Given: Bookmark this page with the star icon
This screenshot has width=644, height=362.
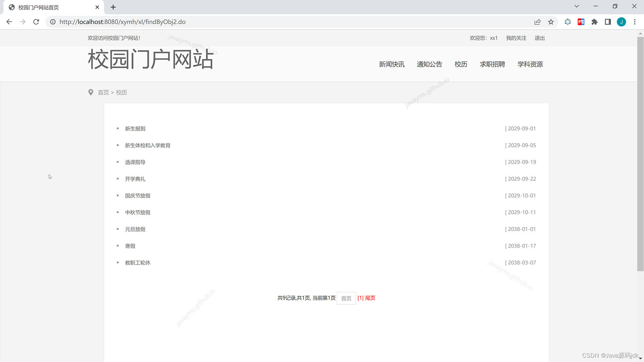Looking at the screenshot, I should point(551,22).
